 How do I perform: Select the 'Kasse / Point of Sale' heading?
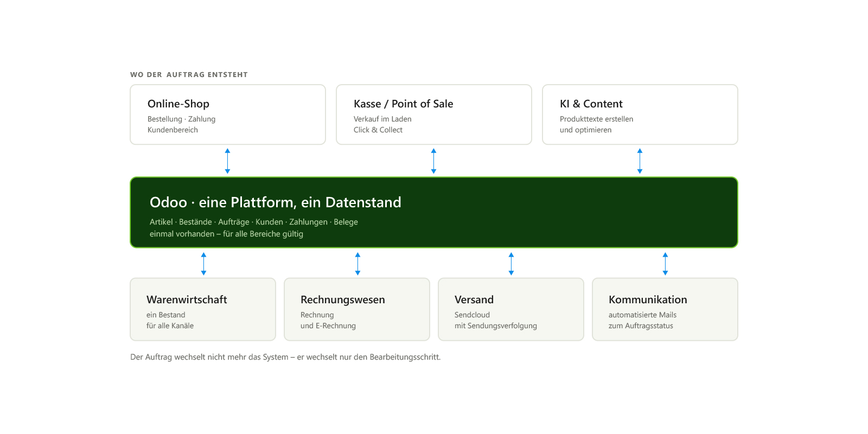click(x=403, y=104)
